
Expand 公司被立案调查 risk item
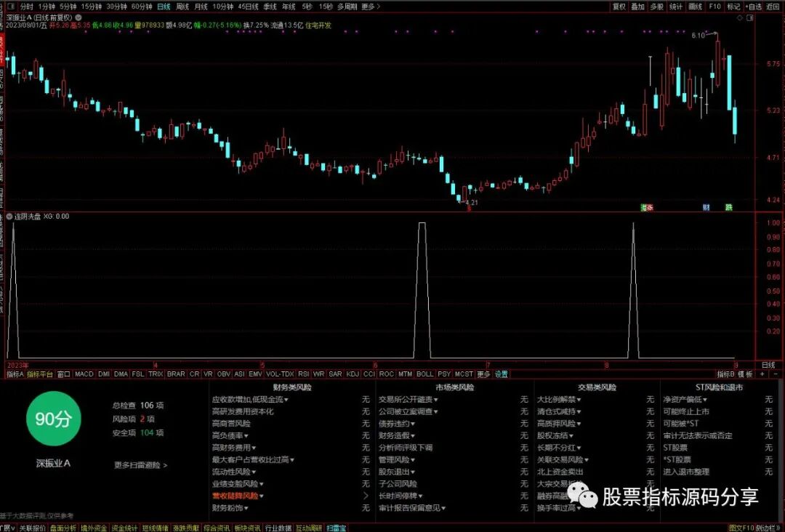click(408, 411)
